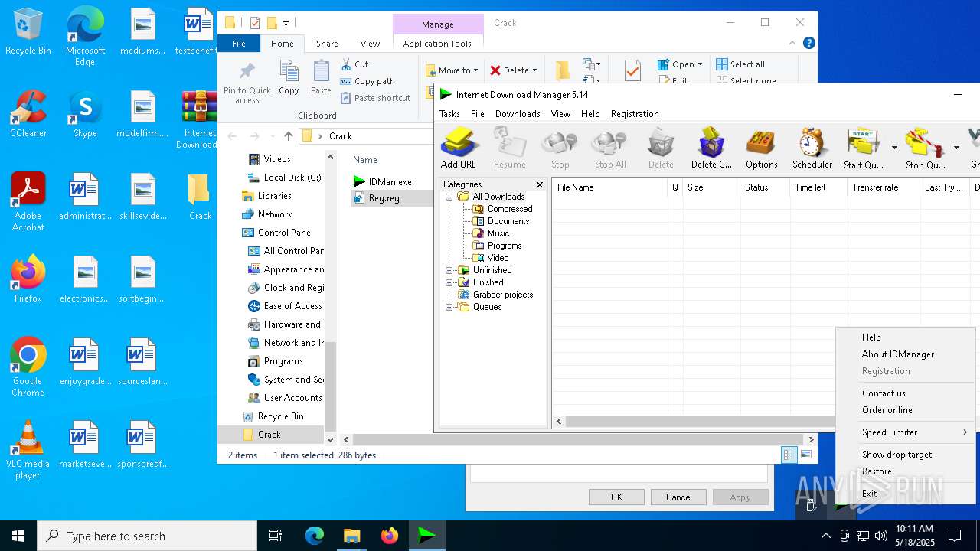The image size is (980, 551).
Task: Click the VLC media player desktop icon
Action: (28, 450)
